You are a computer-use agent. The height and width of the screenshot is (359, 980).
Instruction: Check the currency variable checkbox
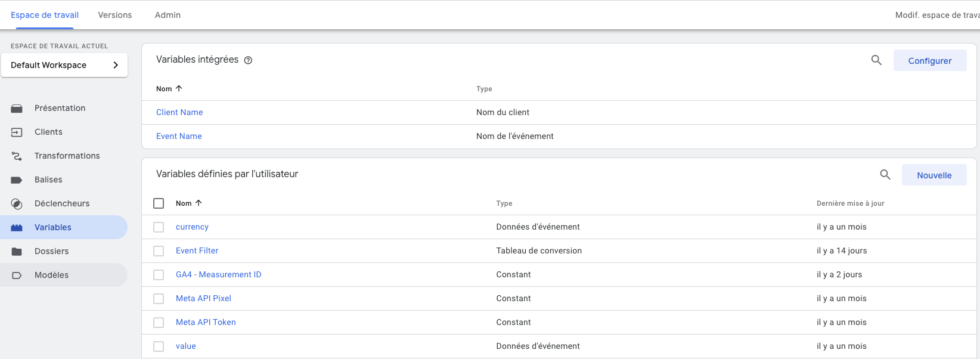[159, 227]
